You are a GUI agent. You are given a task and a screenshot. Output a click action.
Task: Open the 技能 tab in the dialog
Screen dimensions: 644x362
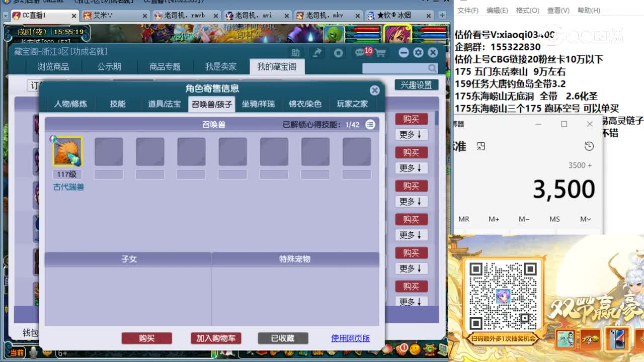(x=118, y=104)
